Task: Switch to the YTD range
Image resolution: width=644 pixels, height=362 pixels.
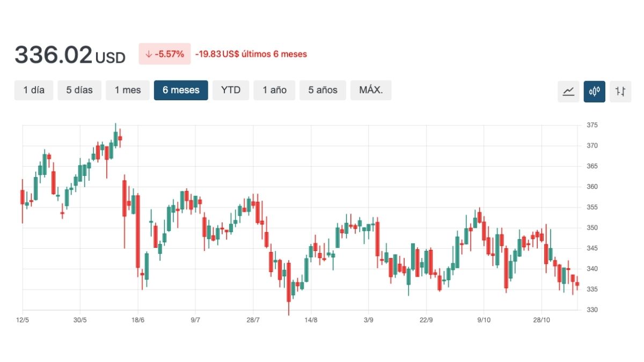Action: tap(231, 90)
